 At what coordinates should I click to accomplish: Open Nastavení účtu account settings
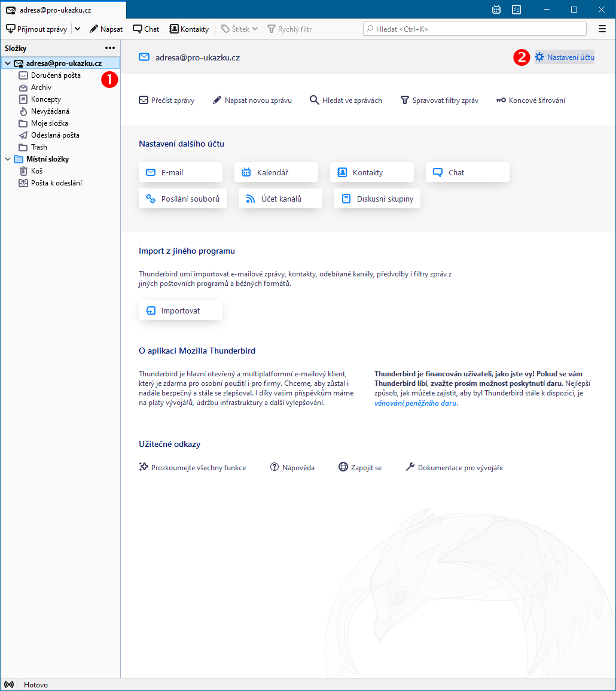565,57
